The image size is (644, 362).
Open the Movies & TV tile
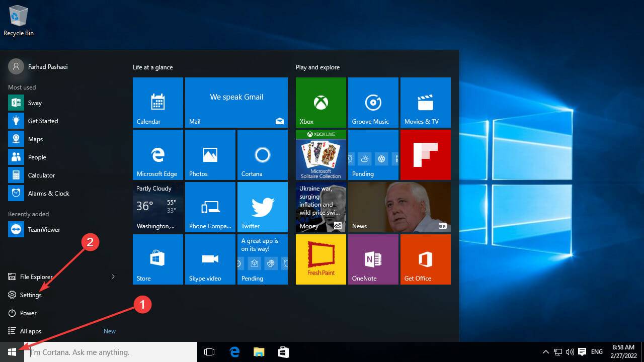click(x=425, y=102)
